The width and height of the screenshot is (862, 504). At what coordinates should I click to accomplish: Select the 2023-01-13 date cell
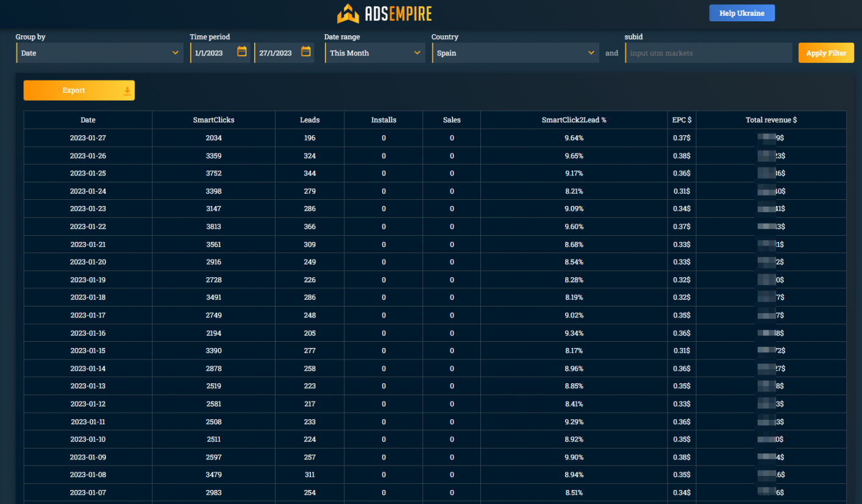click(88, 386)
